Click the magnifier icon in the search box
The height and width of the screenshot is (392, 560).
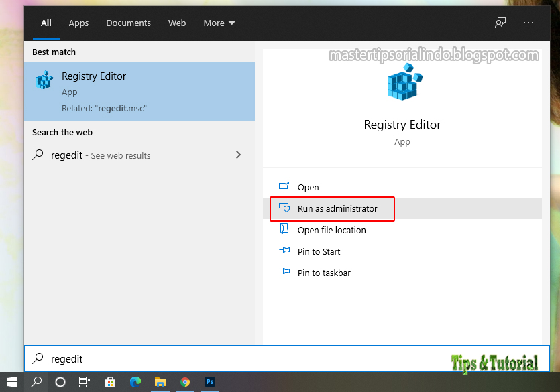pos(38,358)
